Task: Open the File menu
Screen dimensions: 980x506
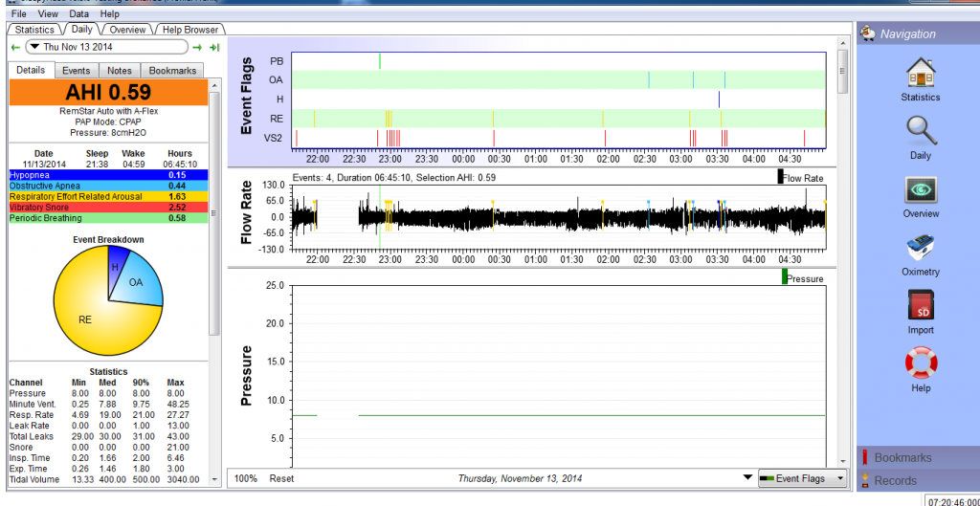Action: (x=19, y=13)
